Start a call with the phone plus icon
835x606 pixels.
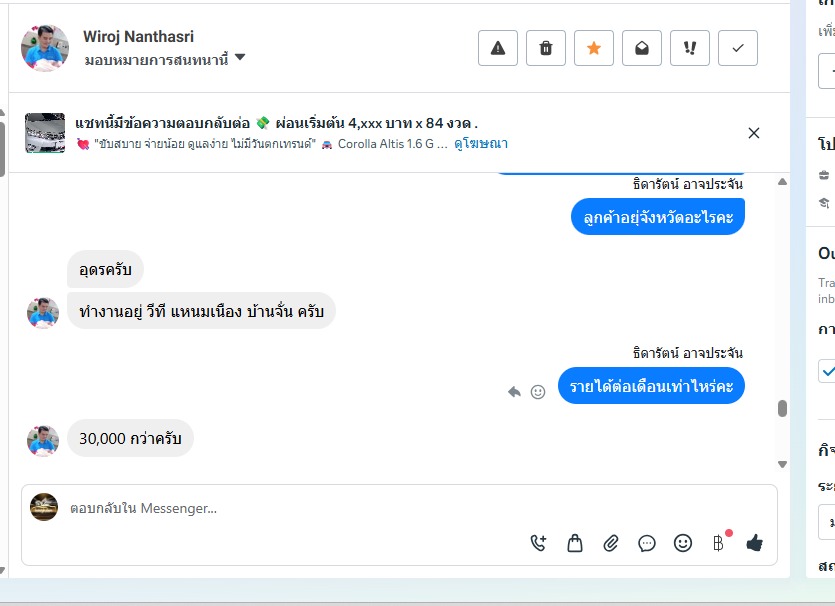point(538,543)
